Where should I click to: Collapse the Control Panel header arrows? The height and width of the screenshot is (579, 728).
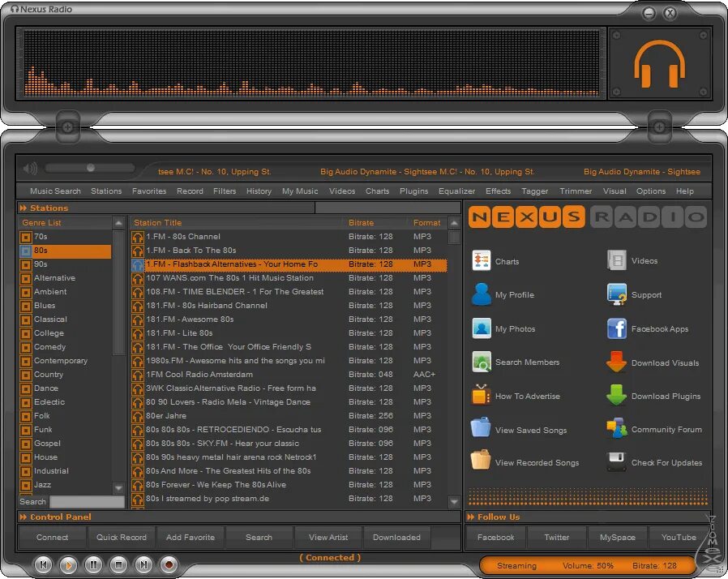click(x=24, y=517)
